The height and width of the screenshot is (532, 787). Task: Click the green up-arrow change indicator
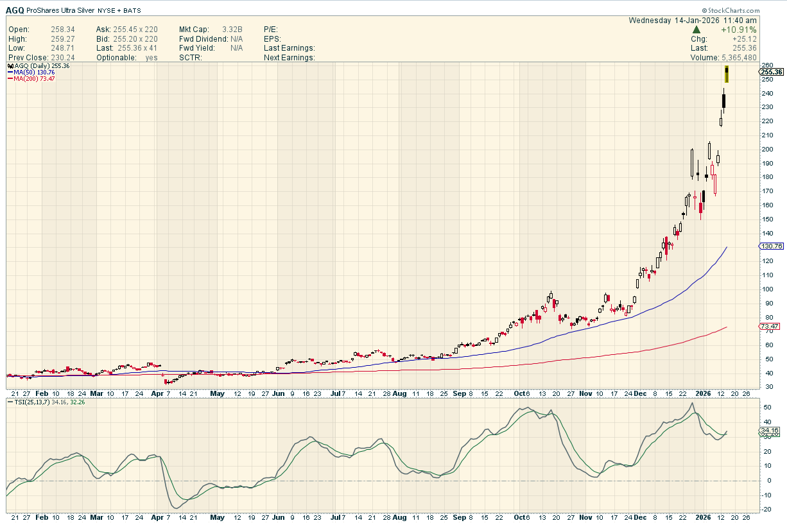[x=696, y=30]
